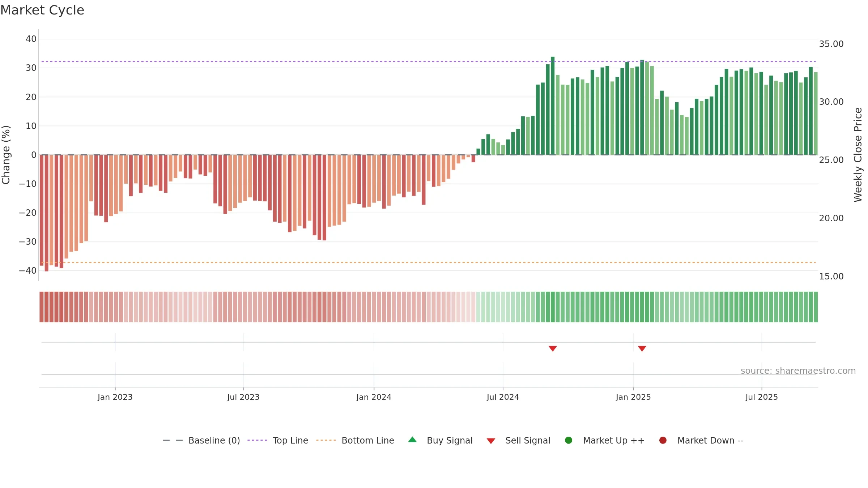Toggle the Market Down -- legend entry
The height and width of the screenshot is (488, 868).
pos(701,440)
